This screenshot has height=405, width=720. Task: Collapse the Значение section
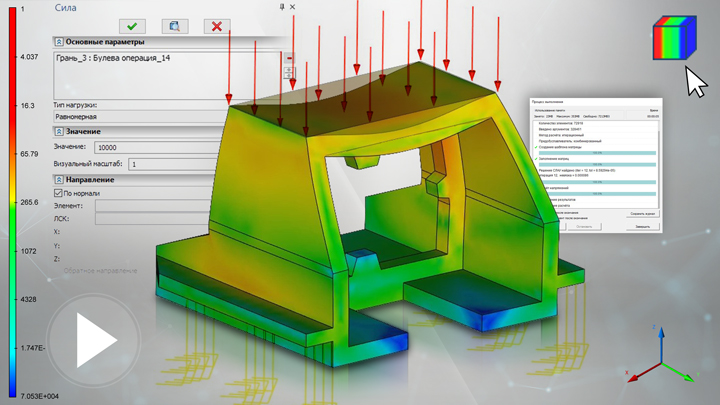pyautogui.click(x=58, y=130)
